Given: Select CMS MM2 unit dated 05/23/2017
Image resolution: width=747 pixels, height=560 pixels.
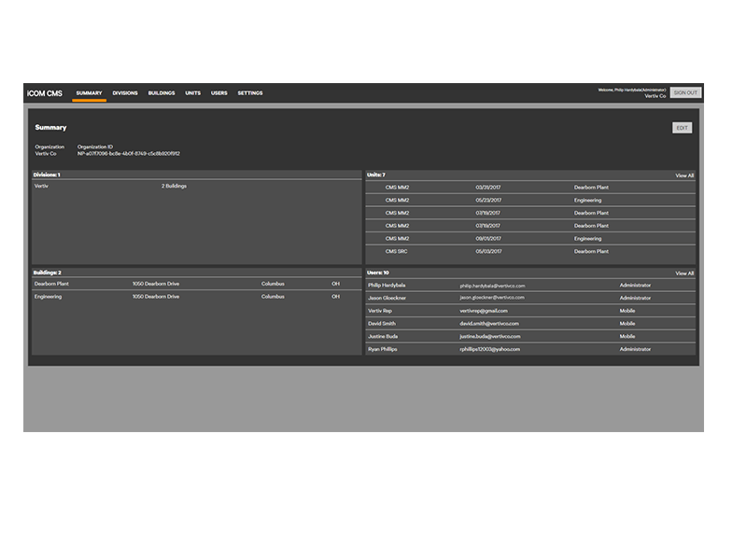Looking at the screenshot, I should (x=530, y=200).
